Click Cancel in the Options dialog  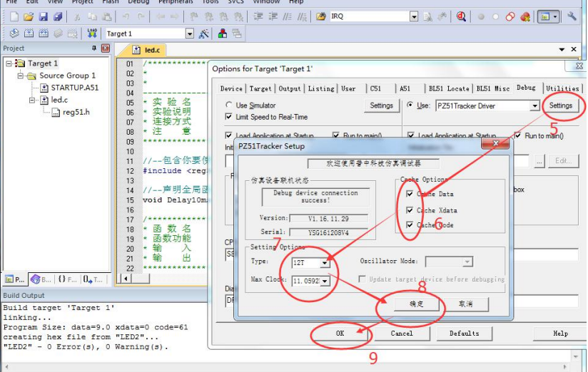tap(402, 334)
